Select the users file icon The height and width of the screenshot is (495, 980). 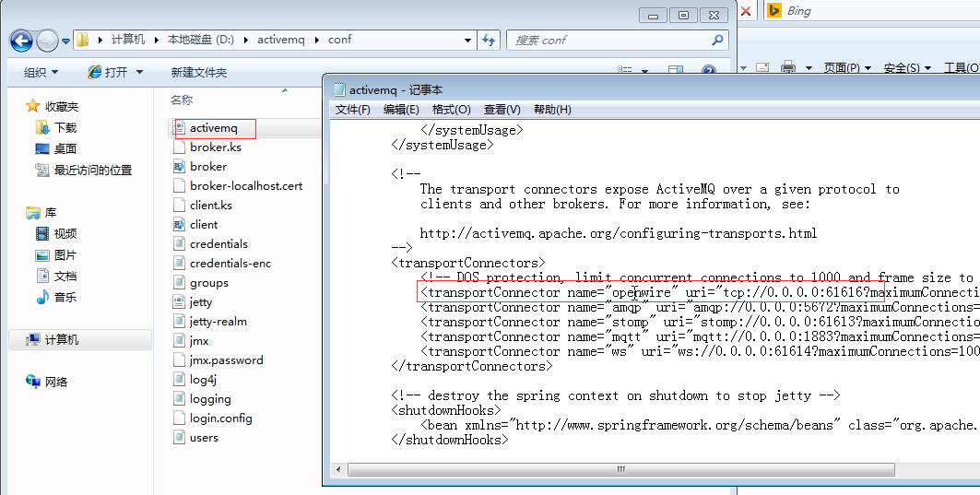coord(180,438)
